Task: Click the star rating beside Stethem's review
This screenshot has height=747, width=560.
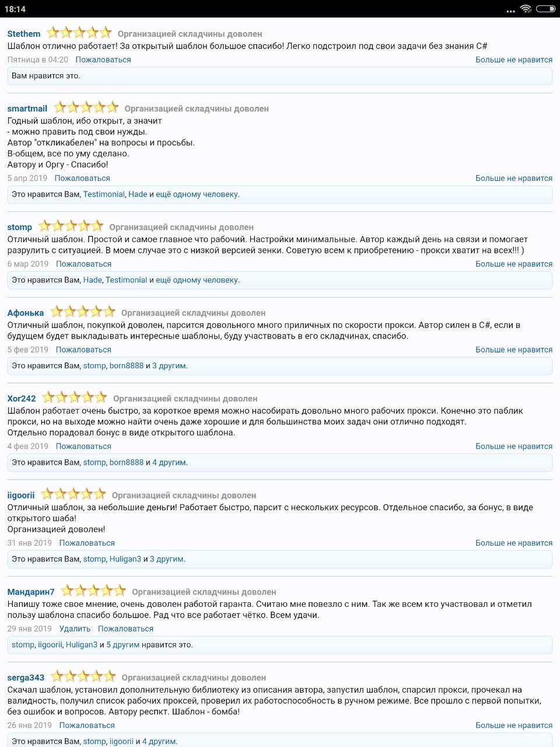Action: pyautogui.click(x=79, y=33)
